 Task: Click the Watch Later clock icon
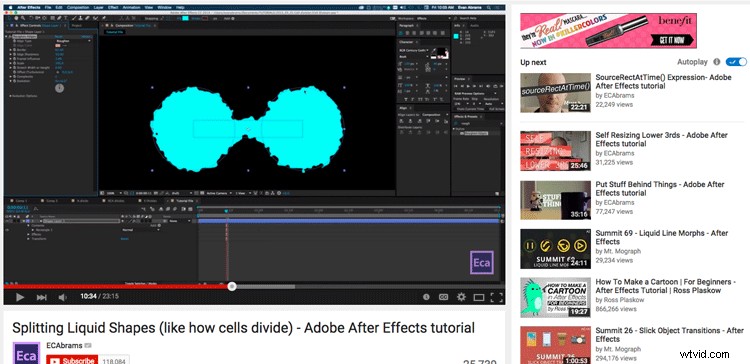tap(426, 297)
